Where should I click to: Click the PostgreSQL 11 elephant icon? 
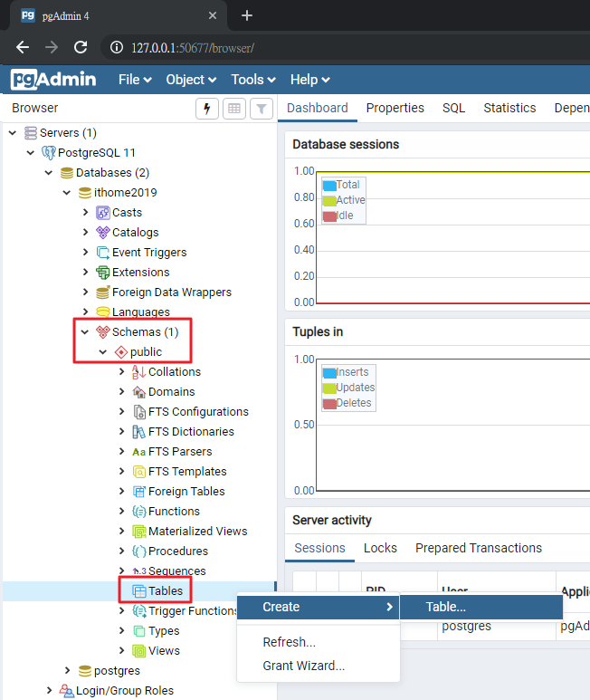(49, 153)
